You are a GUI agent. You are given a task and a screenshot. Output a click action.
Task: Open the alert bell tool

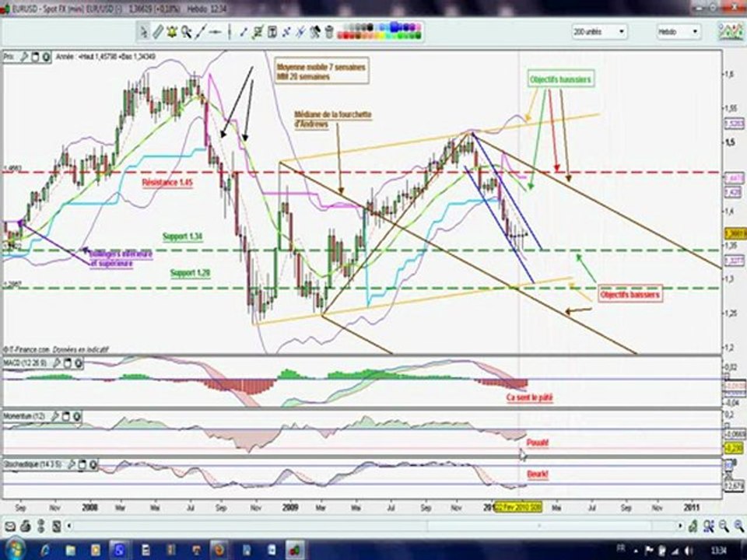tap(171, 32)
